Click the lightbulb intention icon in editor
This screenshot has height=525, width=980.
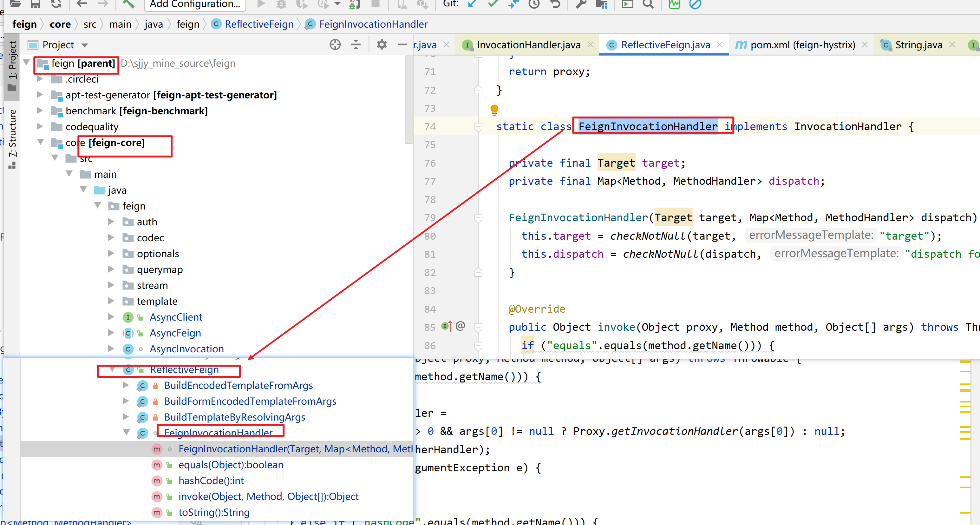pos(494,109)
